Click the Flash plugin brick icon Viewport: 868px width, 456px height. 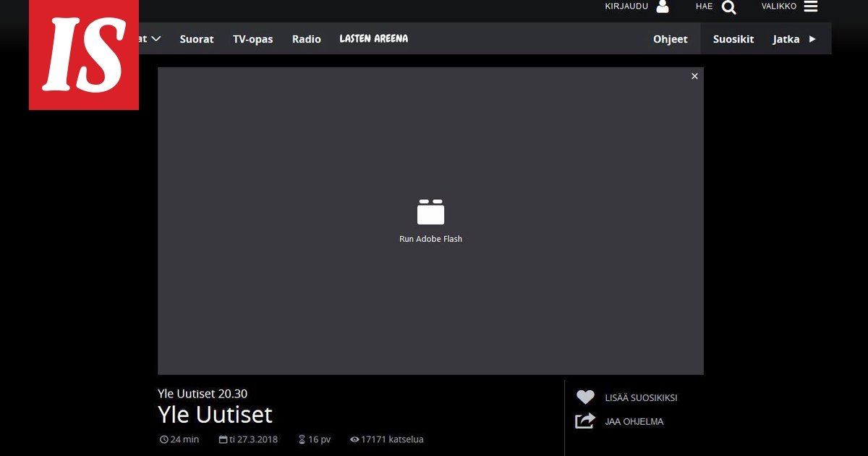click(x=430, y=212)
